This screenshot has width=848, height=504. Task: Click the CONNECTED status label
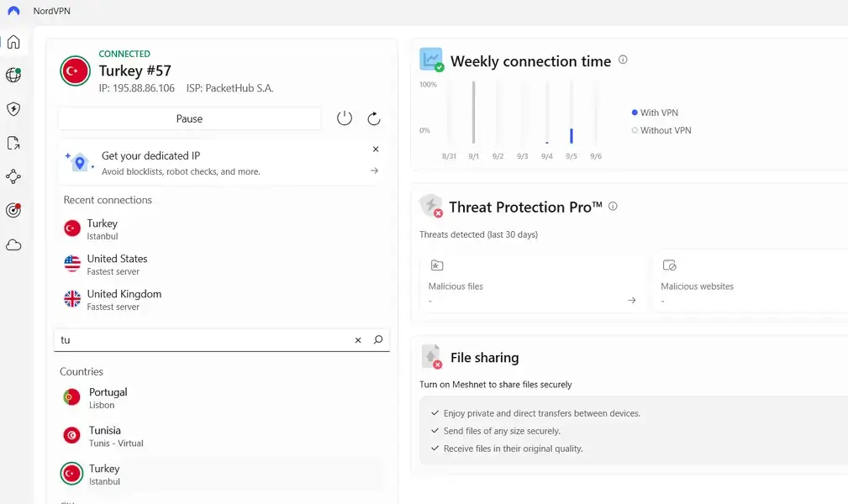pos(124,54)
